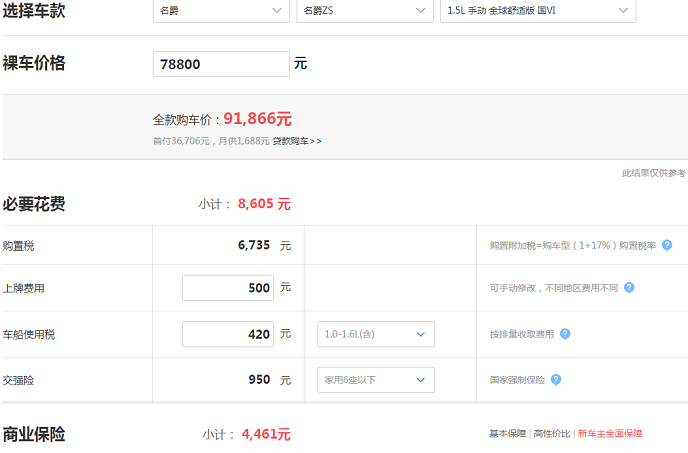
Task: Select the 新车主全面保障 insurance tab
Action: 610,434
